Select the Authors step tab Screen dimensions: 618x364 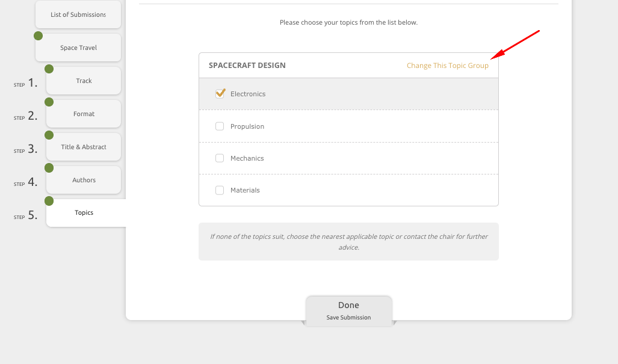tap(84, 180)
